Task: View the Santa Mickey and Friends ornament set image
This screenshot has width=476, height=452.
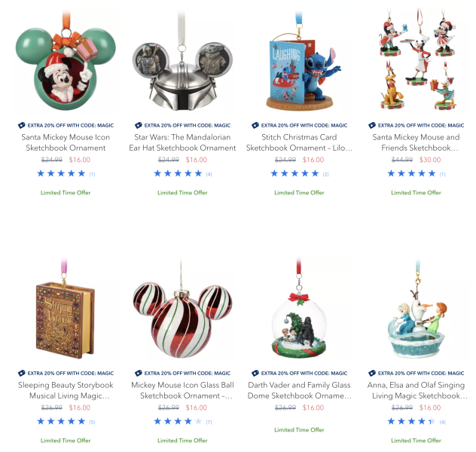Action: pos(416,61)
